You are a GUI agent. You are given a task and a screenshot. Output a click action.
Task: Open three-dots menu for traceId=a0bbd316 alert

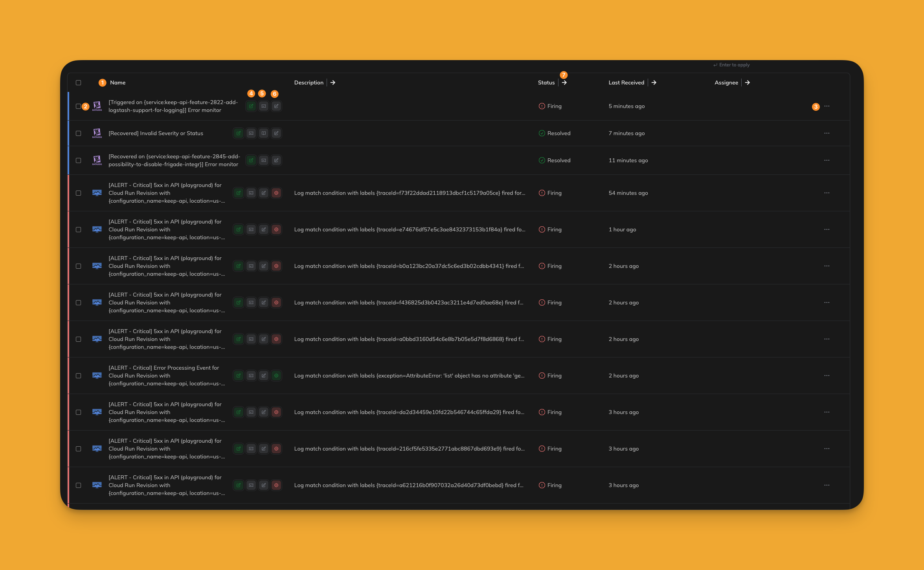pyautogui.click(x=827, y=339)
